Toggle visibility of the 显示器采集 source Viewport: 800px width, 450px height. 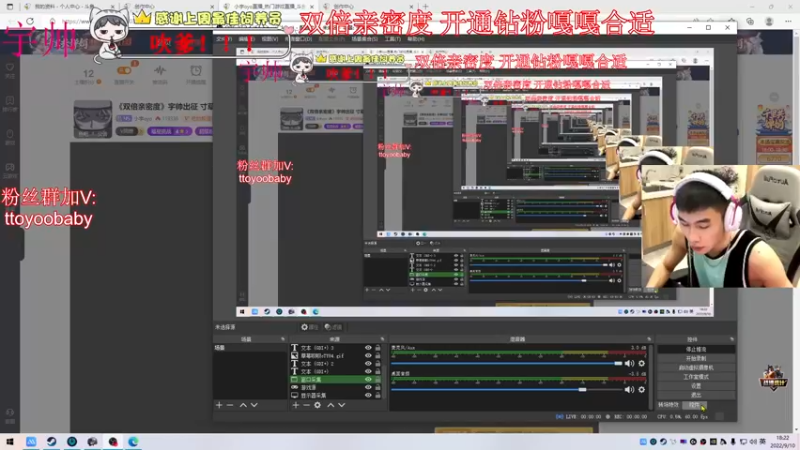pos(368,395)
